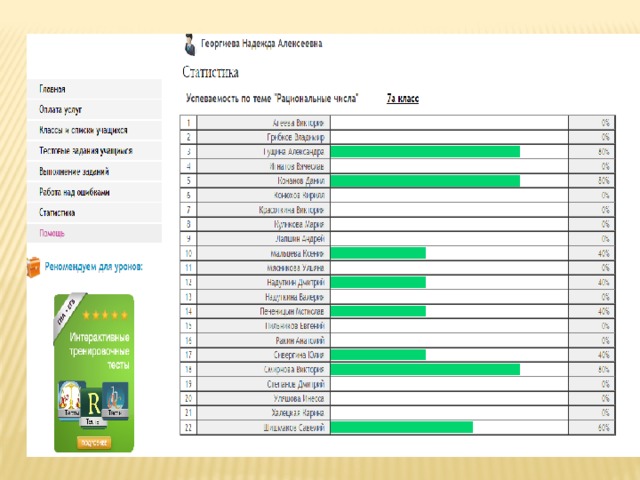Select Надуткина Валерия in row 13

coord(264,297)
